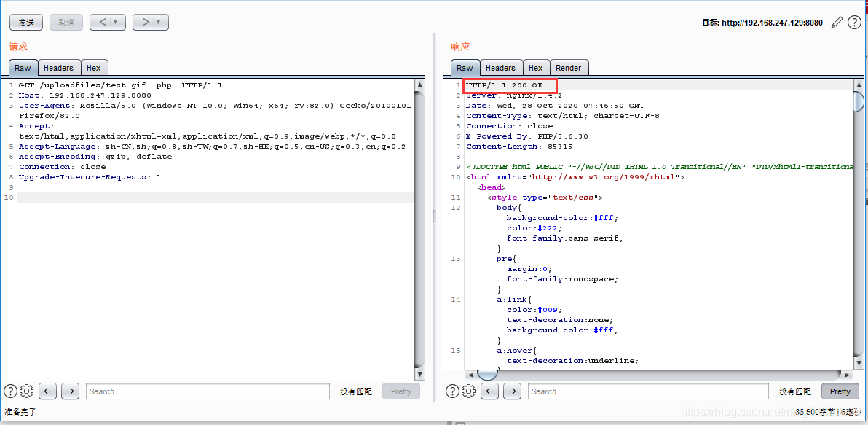The height and width of the screenshot is (425, 868).
Task: Expand the history back dropdown arrow
Action: pos(117,23)
